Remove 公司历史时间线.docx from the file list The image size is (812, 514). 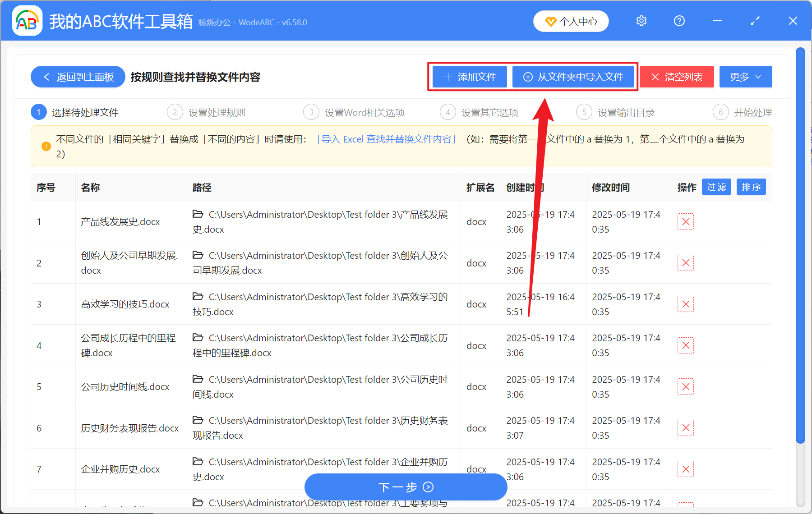tap(685, 386)
